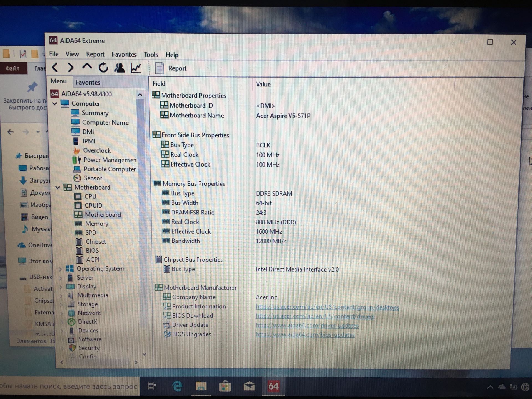Viewport: 532px width, 399px height.
Task: Click the Report toolbar button
Action: point(171,68)
